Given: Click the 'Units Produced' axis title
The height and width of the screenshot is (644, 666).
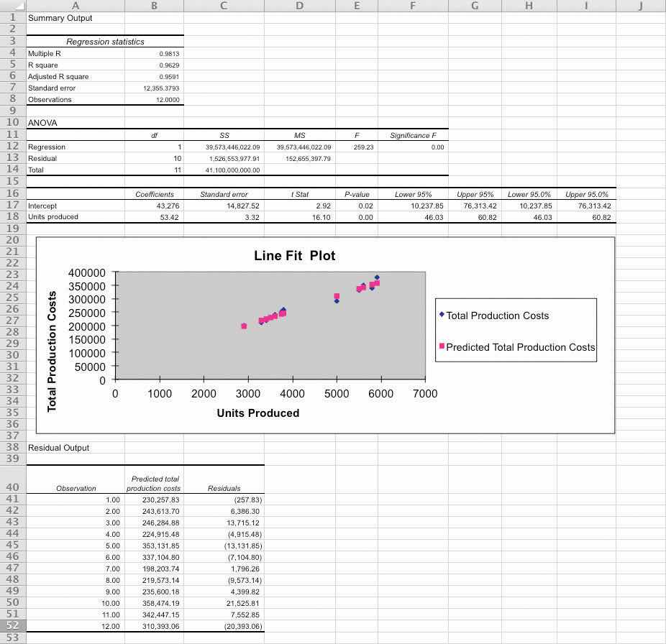Looking at the screenshot, I should pos(257,413).
